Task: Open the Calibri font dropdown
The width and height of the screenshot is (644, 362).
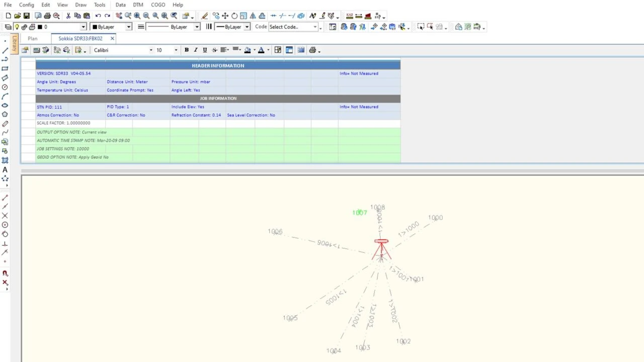Action: pyautogui.click(x=150, y=50)
